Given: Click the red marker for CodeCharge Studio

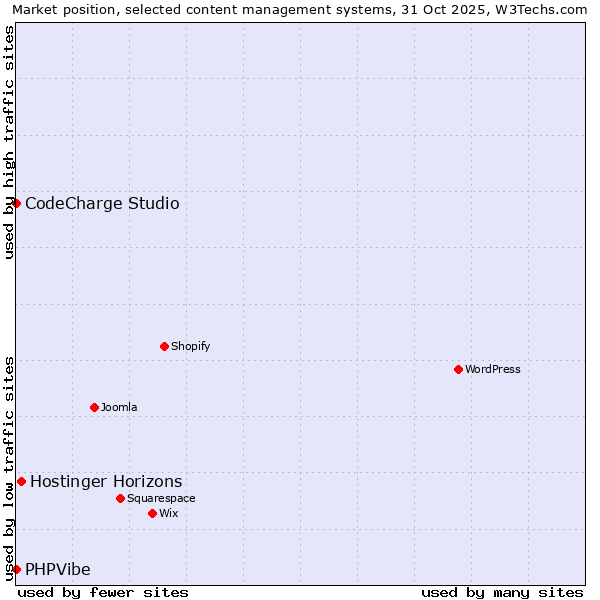Looking at the screenshot, I should point(16,203).
